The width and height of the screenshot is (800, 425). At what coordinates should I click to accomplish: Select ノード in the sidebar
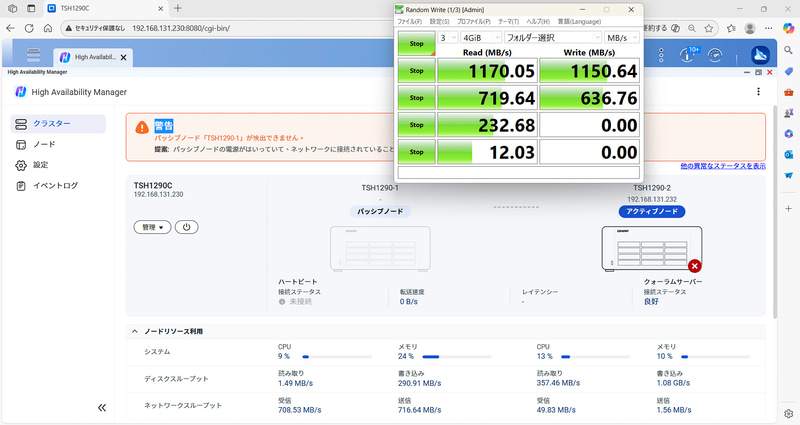click(58, 144)
